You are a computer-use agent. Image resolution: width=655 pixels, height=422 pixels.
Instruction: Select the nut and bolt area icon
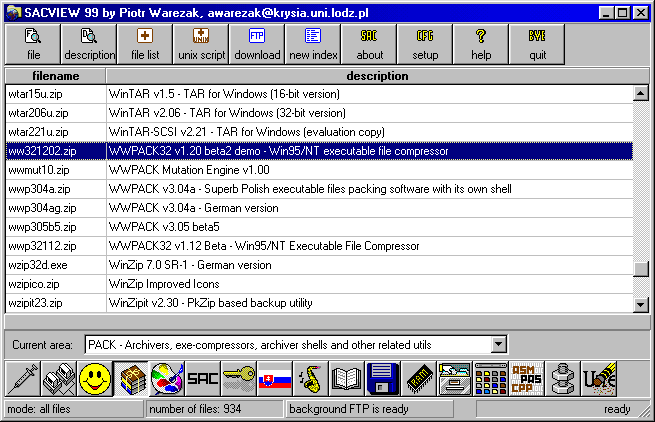coord(562,379)
